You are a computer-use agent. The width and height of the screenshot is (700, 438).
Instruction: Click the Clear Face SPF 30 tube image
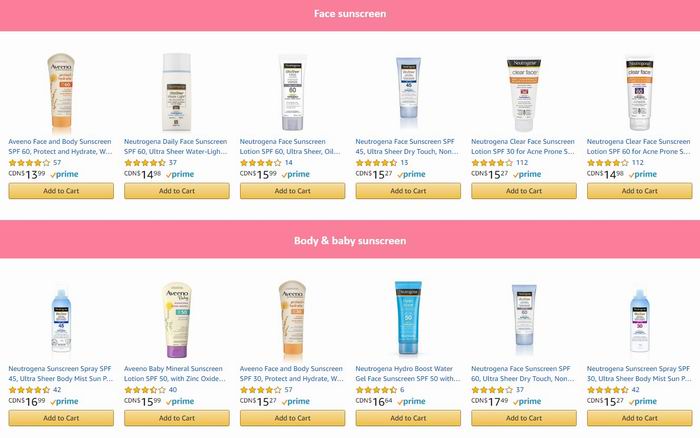click(x=524, y=94)
